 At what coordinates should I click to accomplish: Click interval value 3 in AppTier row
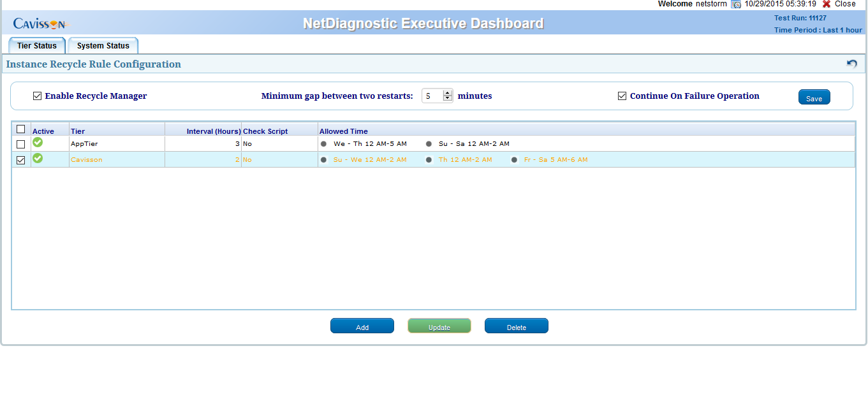coord(237,144)
